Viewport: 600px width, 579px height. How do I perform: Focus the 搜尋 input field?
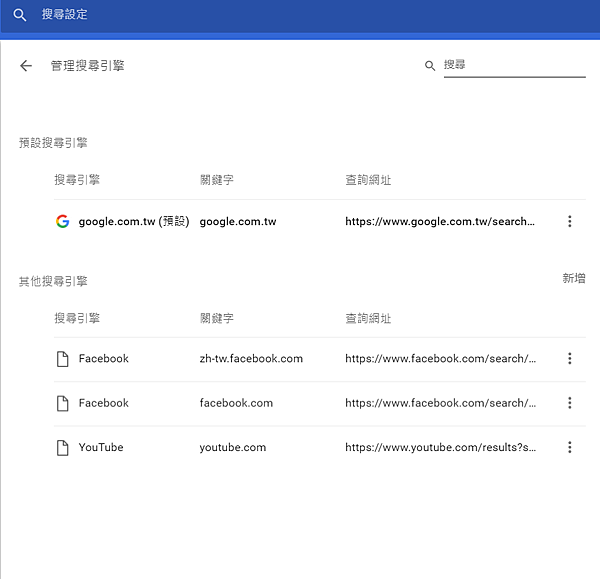pos(515,65)
